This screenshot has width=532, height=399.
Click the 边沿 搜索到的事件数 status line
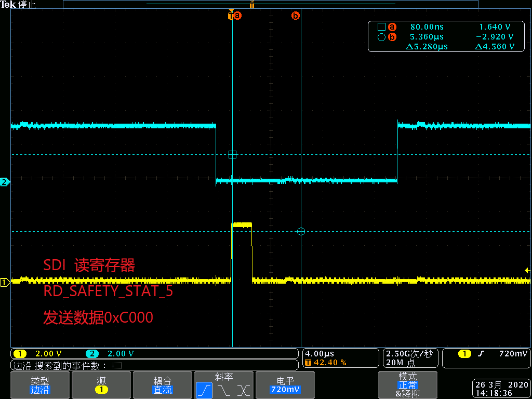tap(155, 365)
